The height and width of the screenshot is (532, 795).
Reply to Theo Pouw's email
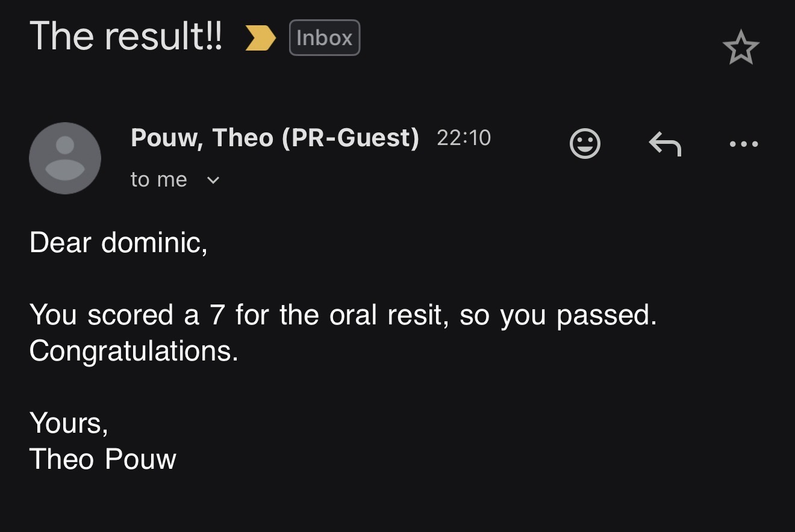point(665,144)
